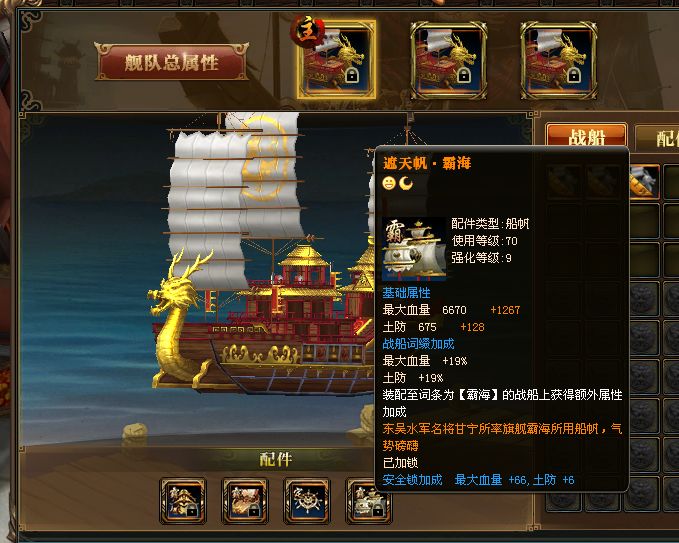Select the ship item in the inventory grid

coord(644,181)
